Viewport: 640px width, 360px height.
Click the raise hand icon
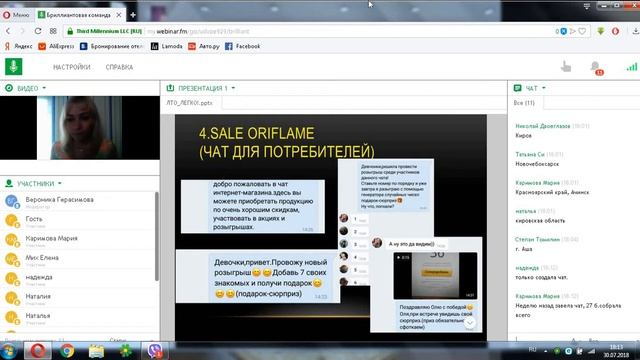coord(566,67)
